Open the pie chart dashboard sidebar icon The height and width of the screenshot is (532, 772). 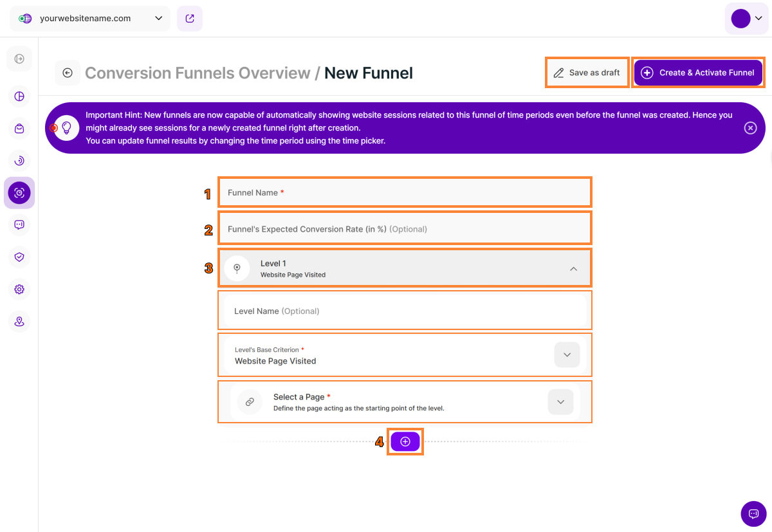click(x=19, y=96)
